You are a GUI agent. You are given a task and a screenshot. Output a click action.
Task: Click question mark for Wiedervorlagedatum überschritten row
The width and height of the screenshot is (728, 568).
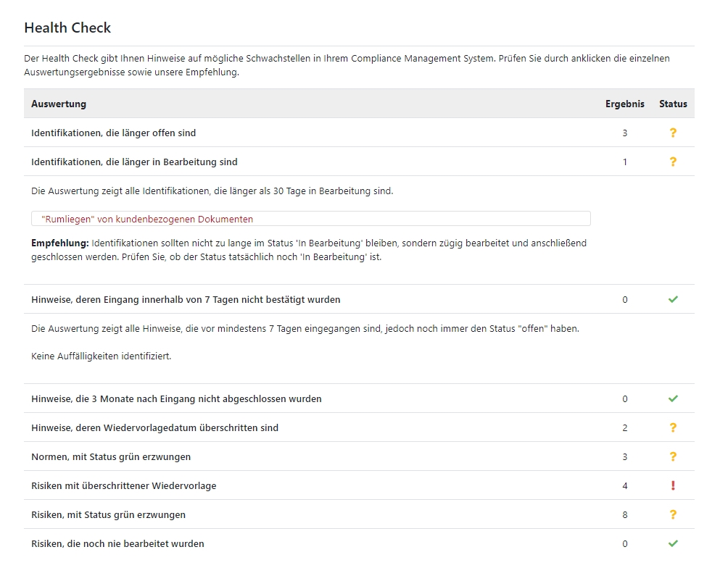click(x=672, y=428)
